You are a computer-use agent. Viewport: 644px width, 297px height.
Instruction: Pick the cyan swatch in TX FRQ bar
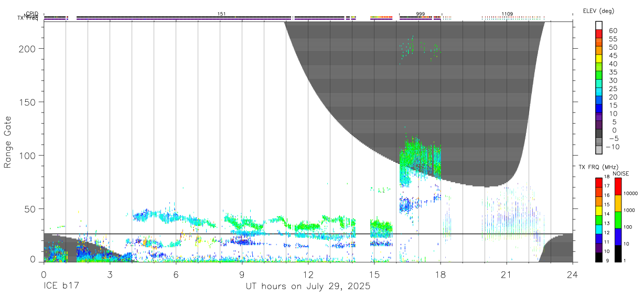599,229
